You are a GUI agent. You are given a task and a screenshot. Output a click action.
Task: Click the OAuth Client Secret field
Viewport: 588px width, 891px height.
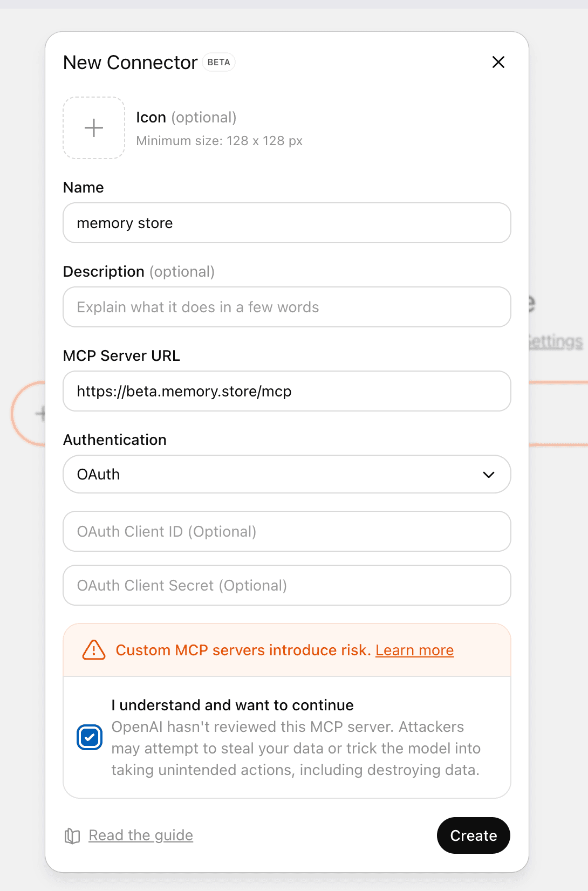[x=287, y=585]
